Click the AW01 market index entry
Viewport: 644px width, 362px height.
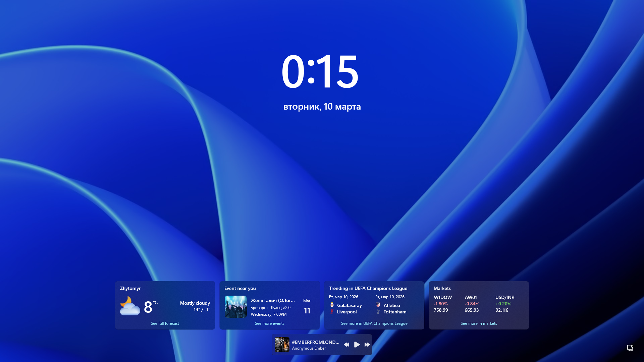pos(472,304)
